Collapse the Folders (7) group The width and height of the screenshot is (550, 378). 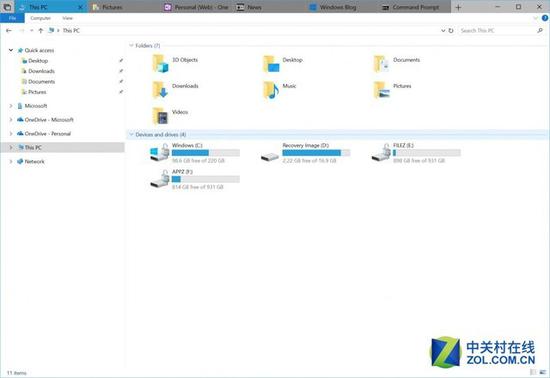click(x=131, y=45)
